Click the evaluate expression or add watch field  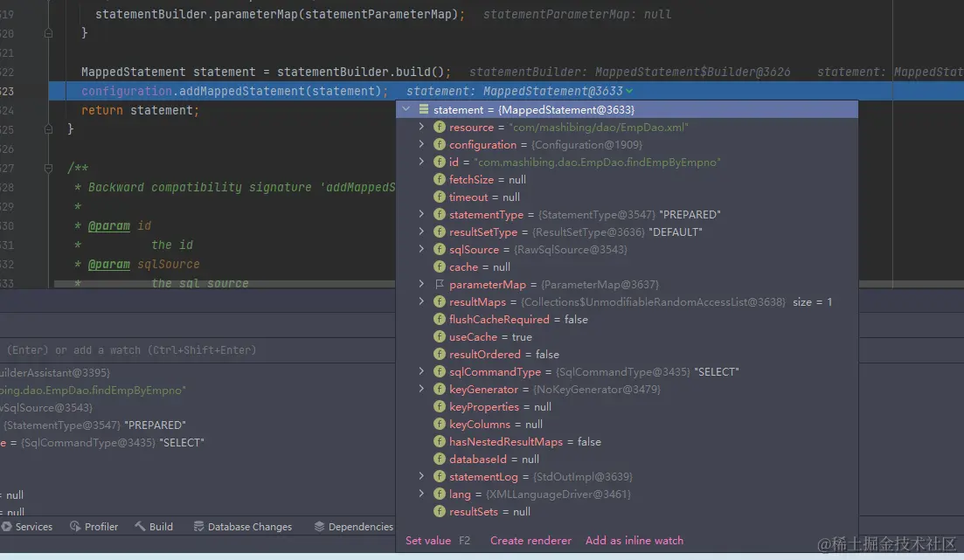(x=198, y=349)
